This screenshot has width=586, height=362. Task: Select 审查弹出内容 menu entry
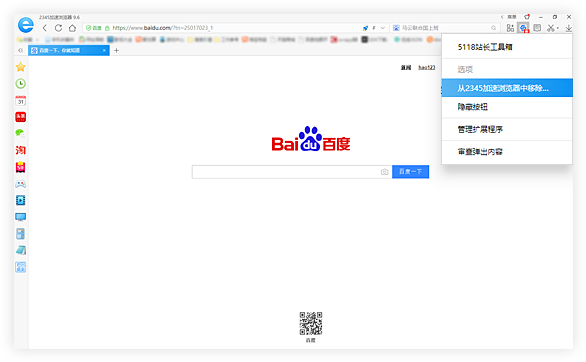click(507, 152)
